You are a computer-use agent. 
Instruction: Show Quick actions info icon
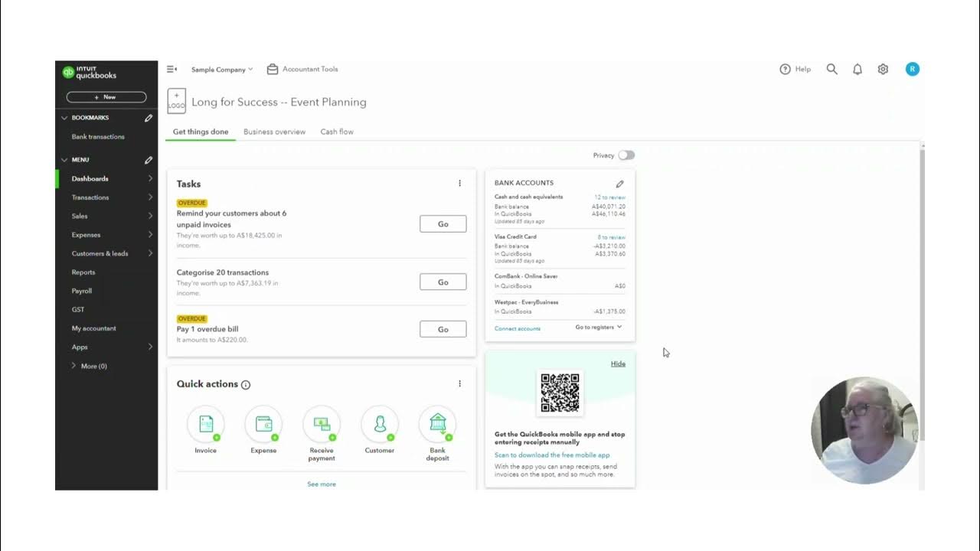coord(246,385)
